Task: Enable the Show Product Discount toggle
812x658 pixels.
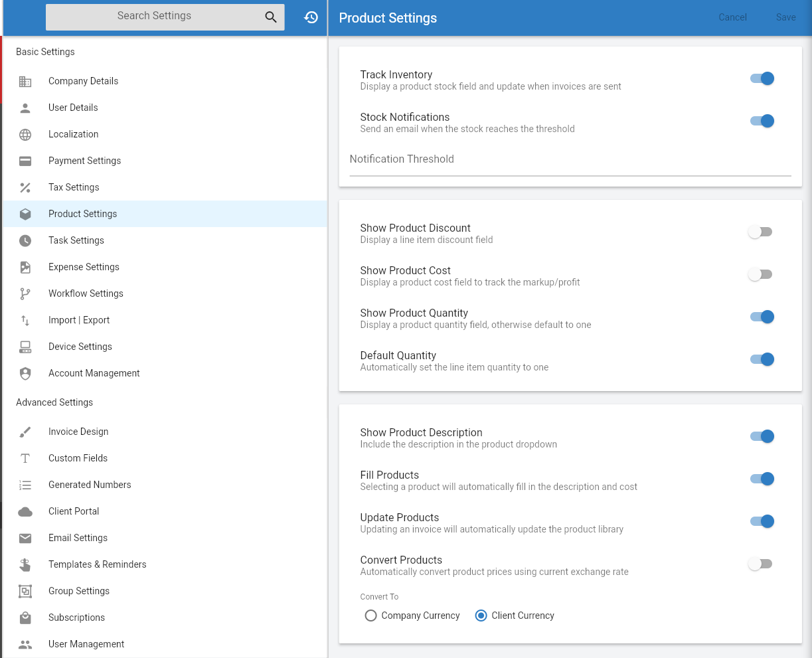Action: [x=762, y=232]
